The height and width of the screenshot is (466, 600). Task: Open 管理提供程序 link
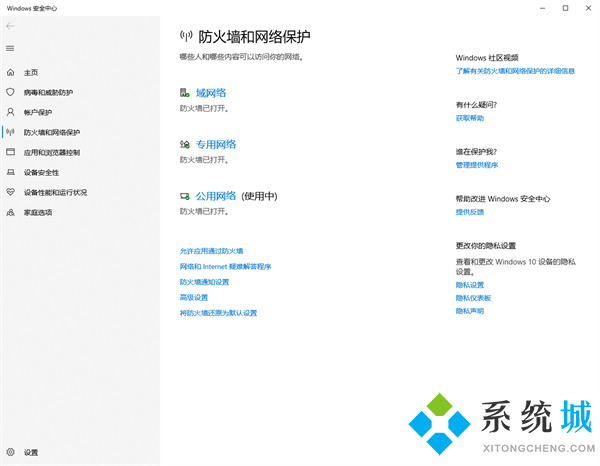[476, 165]
